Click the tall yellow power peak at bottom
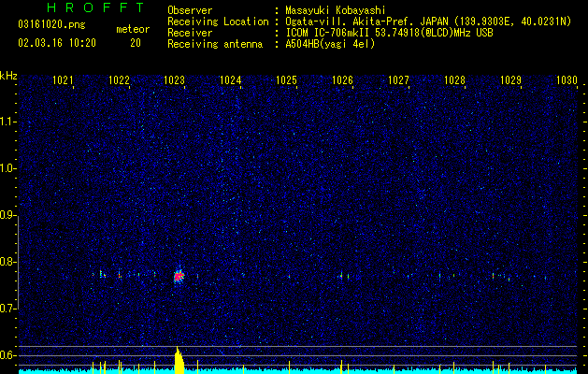The width and height of the screenshot is (588, 374). 179,360
